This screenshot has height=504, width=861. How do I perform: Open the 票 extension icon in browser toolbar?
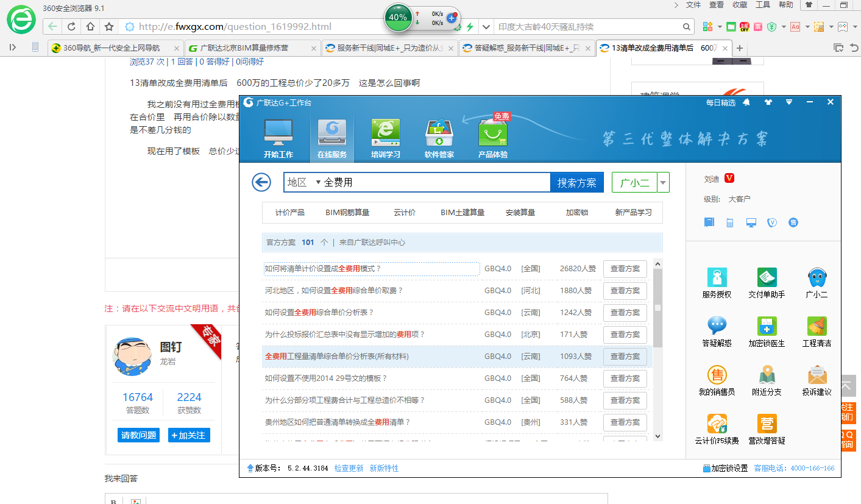click(758, 27)
